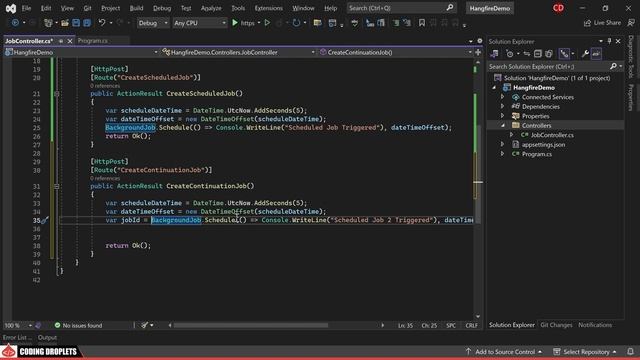Open the JobController class navigation dropdown
Viewport: 640px width, 360px height.
pos(238,52)
